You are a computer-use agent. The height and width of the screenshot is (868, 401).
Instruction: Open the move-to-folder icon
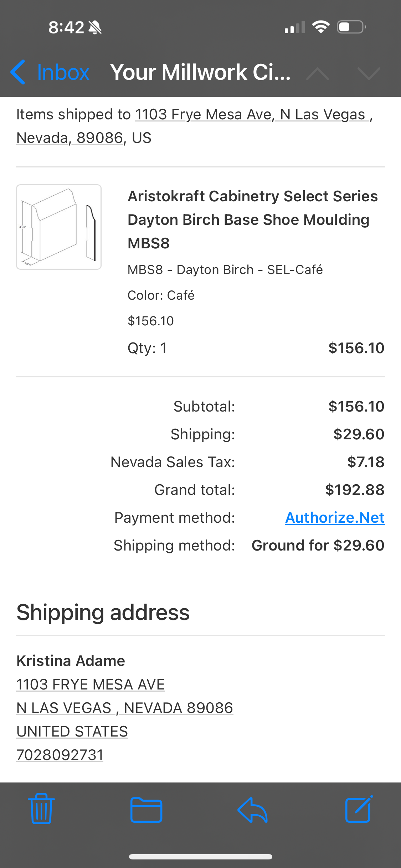tap(146, 810)
